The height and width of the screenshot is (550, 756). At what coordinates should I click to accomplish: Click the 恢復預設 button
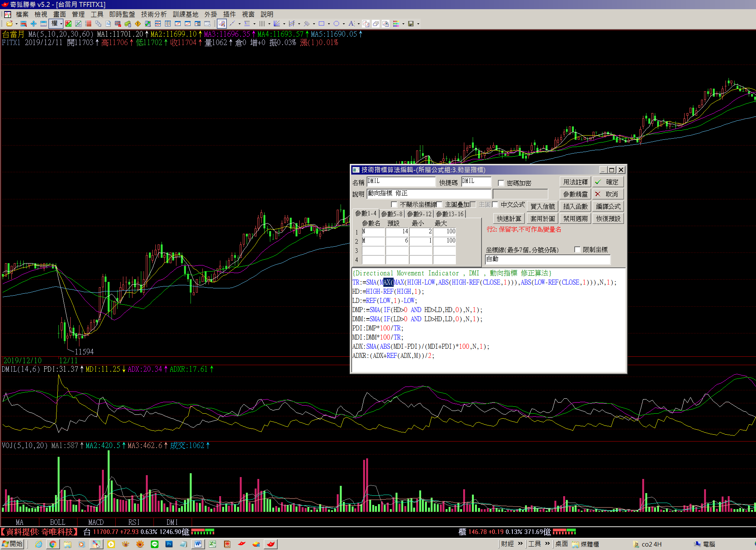(x=608, y=218)
